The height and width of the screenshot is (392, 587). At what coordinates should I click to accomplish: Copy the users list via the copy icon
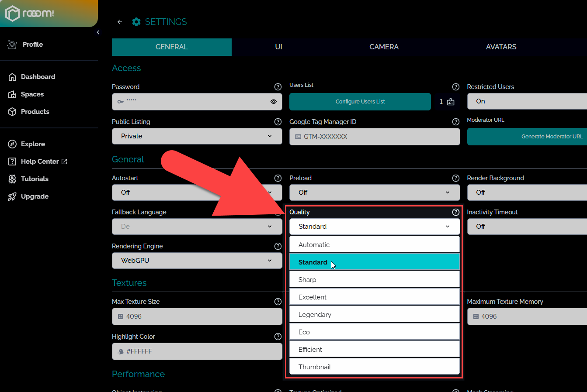click(x=450, y=101)
